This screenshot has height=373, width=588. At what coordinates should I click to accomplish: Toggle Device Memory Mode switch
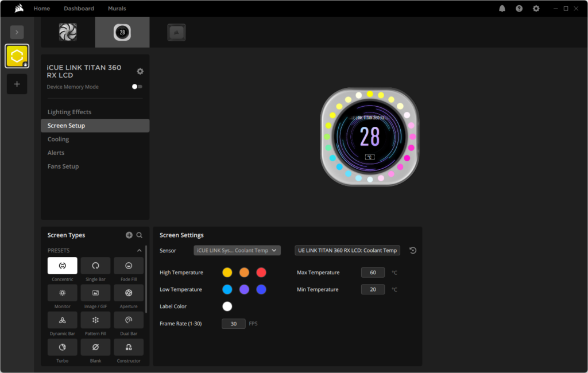137,87
